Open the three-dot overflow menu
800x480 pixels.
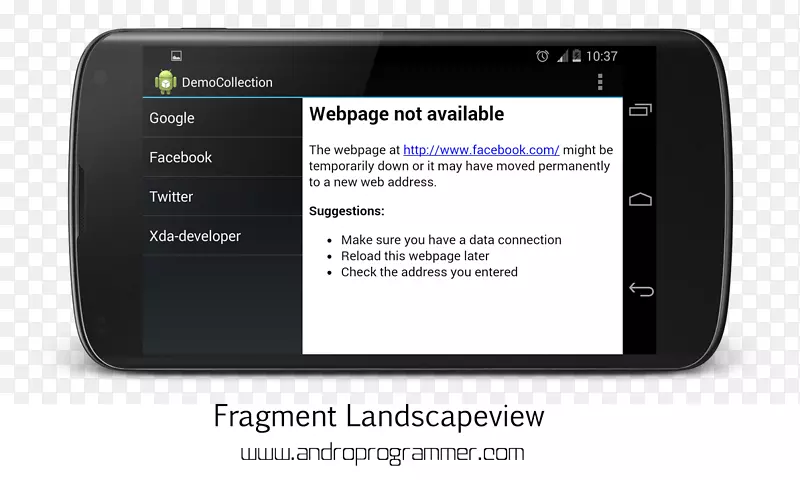pyautogui.click(x=600, y=82)
